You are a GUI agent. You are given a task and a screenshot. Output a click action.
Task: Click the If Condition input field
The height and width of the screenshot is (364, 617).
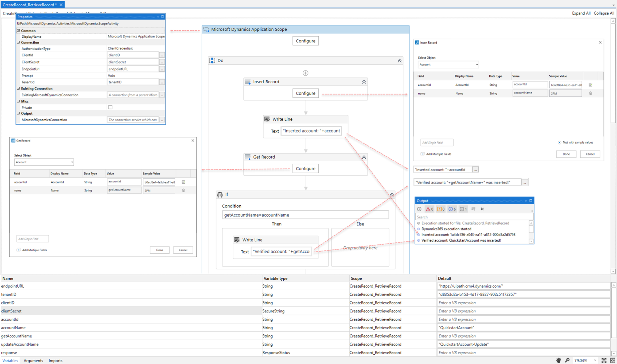305,215
